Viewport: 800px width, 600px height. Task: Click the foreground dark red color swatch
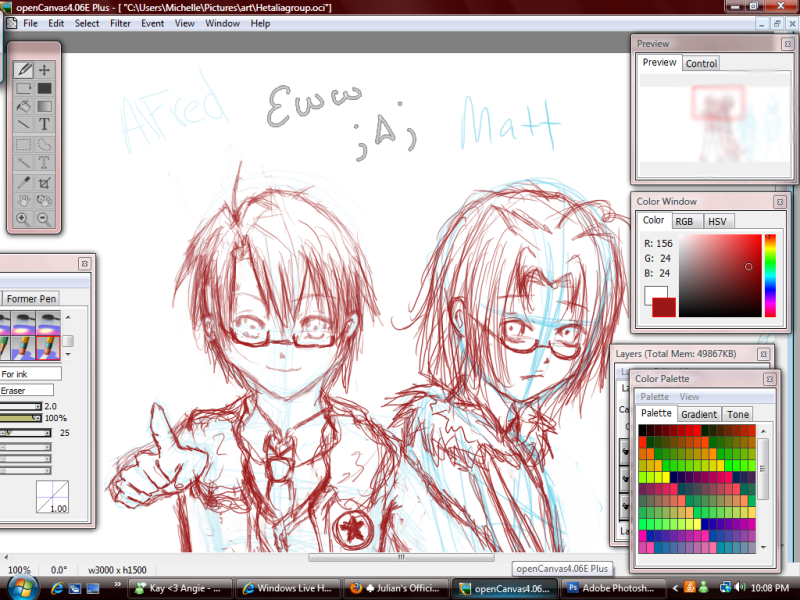coord(665,308)
